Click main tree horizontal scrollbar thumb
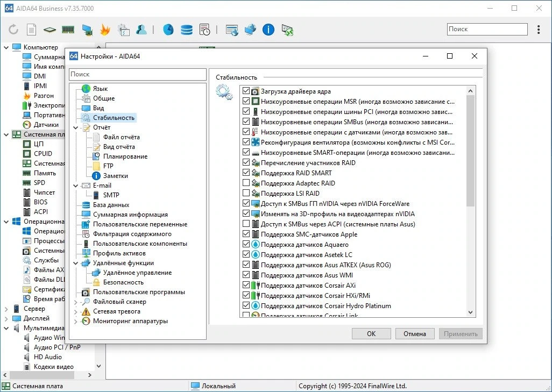 (x=43, y=375)
